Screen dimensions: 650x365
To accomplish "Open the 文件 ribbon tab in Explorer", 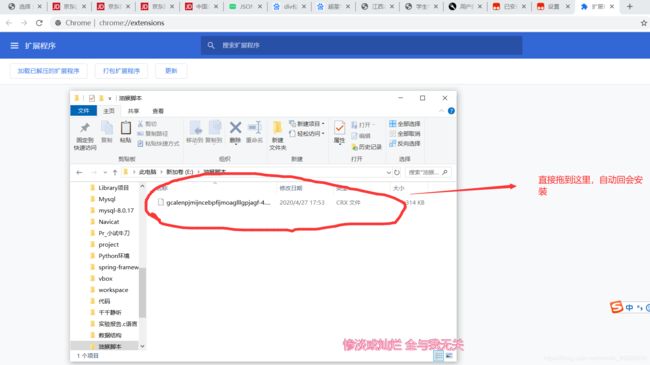I will [83, 111].
